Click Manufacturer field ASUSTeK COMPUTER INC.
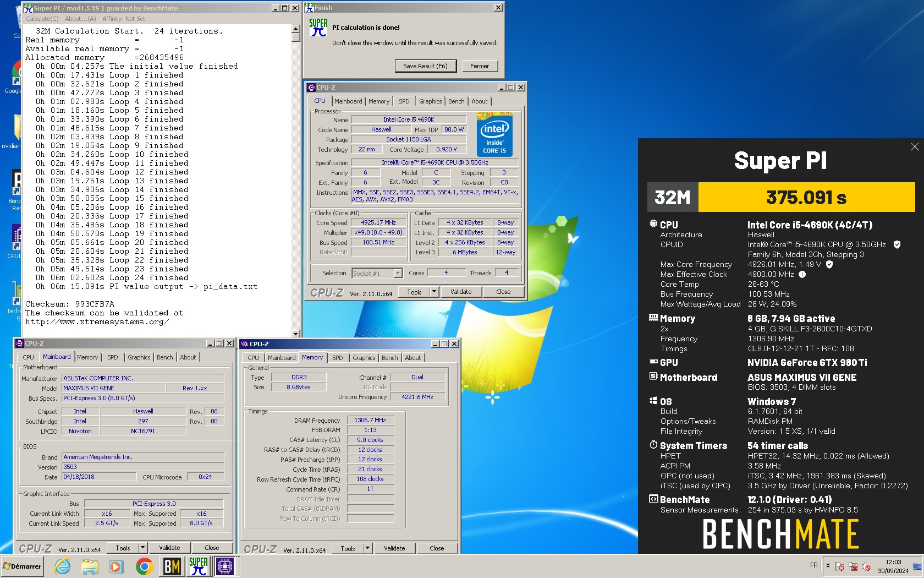 point(142,378)
